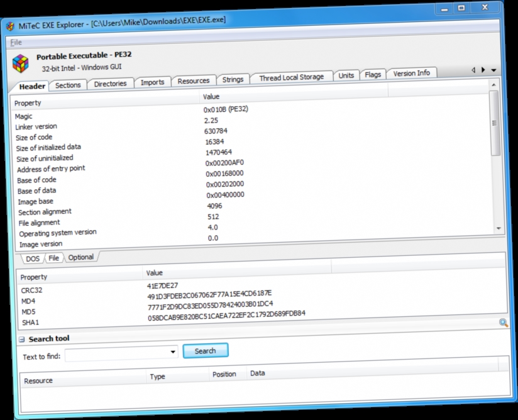
Task: Click the left arrow to scroll tabs
Action: point(473,70)
